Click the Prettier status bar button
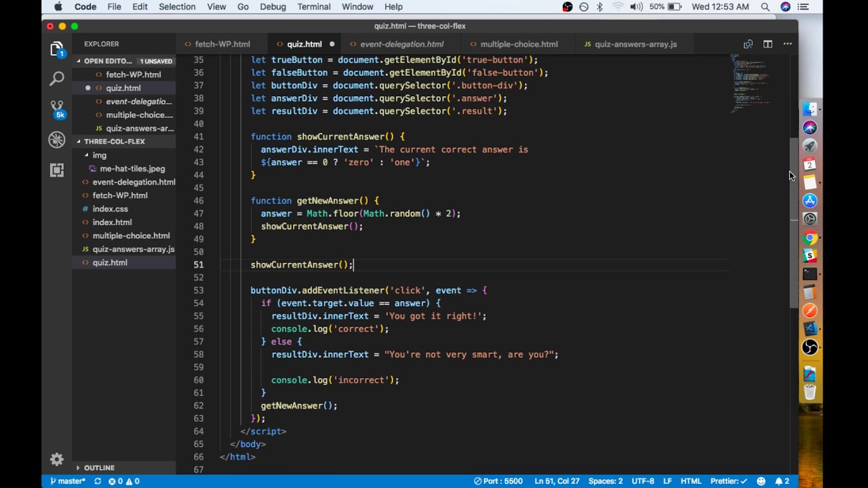Screen dimensions: 868x488 [729, 481]
